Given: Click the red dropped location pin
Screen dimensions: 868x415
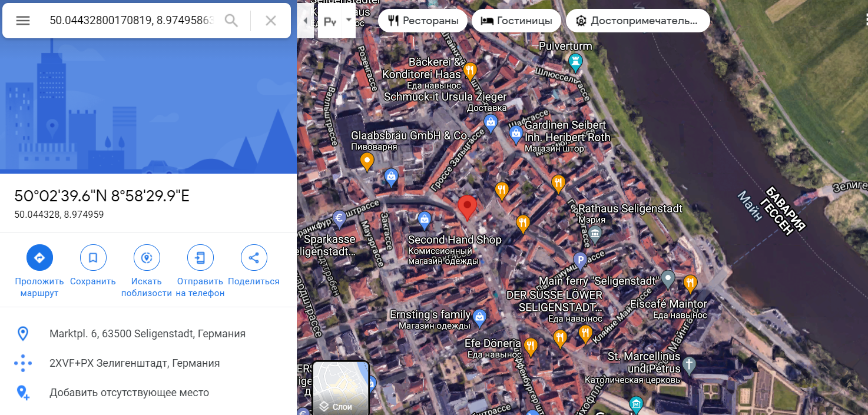Looking at the screenshot, I should [468, 207].
